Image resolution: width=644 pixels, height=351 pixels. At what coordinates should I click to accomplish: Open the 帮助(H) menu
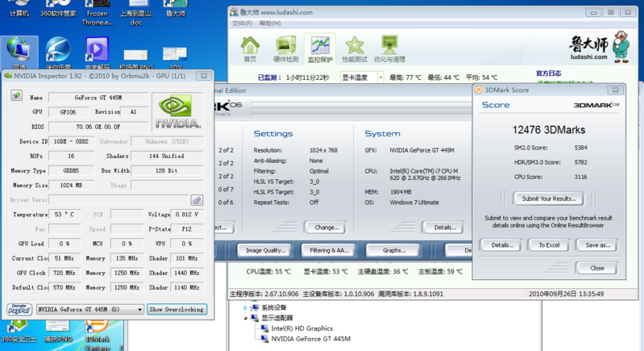coord(270,23)
